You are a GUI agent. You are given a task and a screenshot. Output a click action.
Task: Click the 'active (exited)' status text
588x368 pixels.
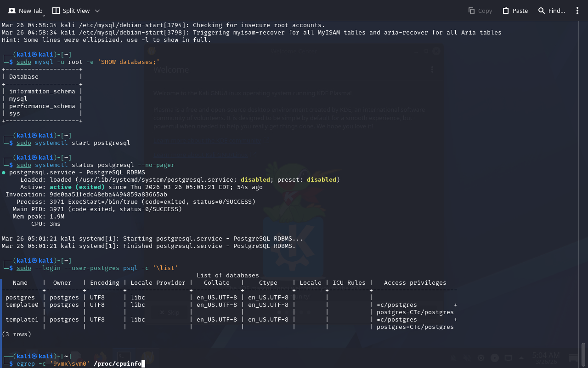[x=77, y=187]
